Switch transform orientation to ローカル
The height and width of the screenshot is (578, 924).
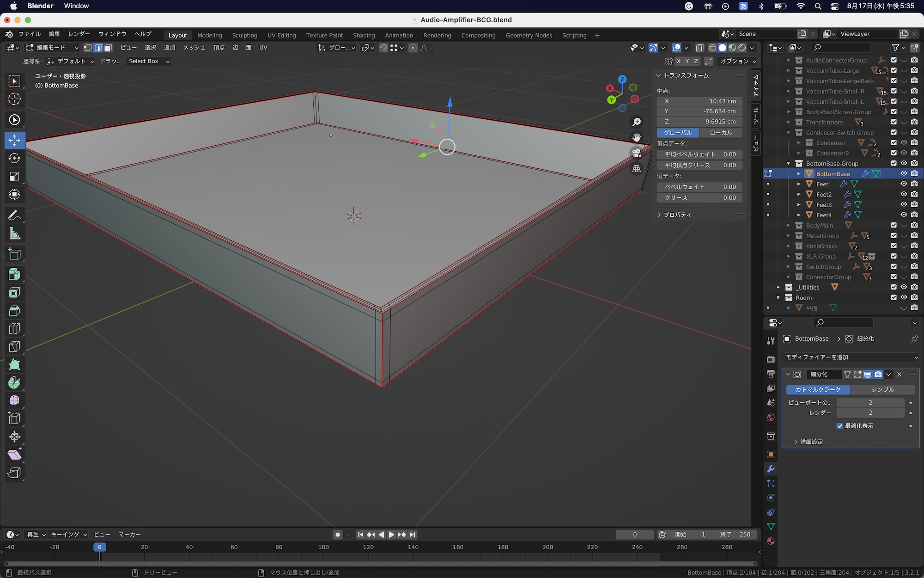click(x=721, y=133)
